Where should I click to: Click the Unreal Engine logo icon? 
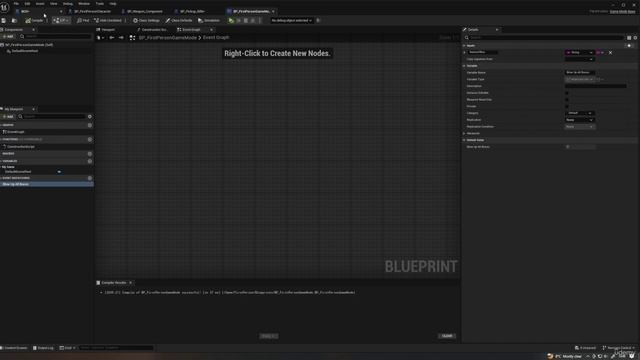coord(4,7)
